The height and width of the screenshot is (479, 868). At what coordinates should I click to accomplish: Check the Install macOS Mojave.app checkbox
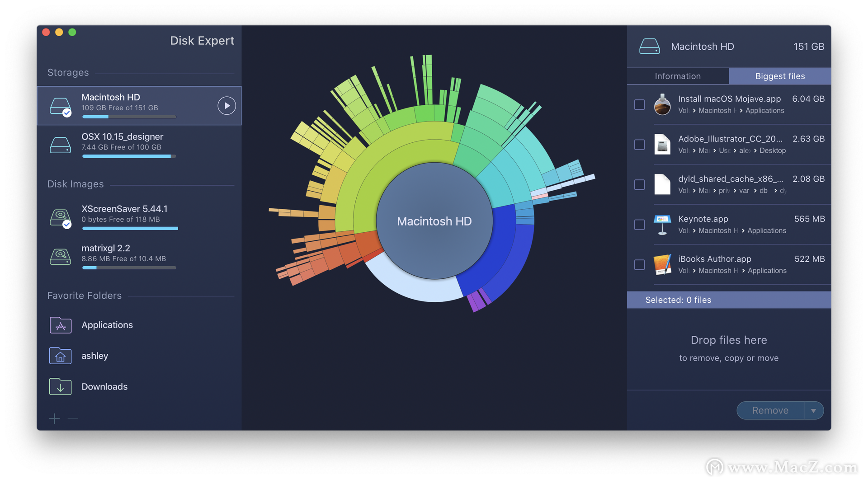click(639, 105)
